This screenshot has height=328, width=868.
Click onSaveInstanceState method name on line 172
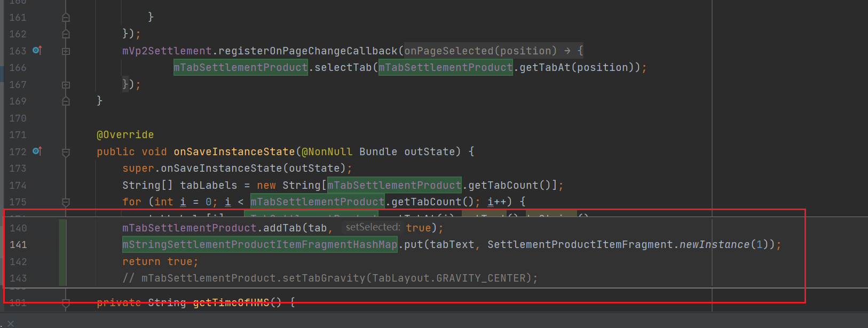tap(234, 151)
